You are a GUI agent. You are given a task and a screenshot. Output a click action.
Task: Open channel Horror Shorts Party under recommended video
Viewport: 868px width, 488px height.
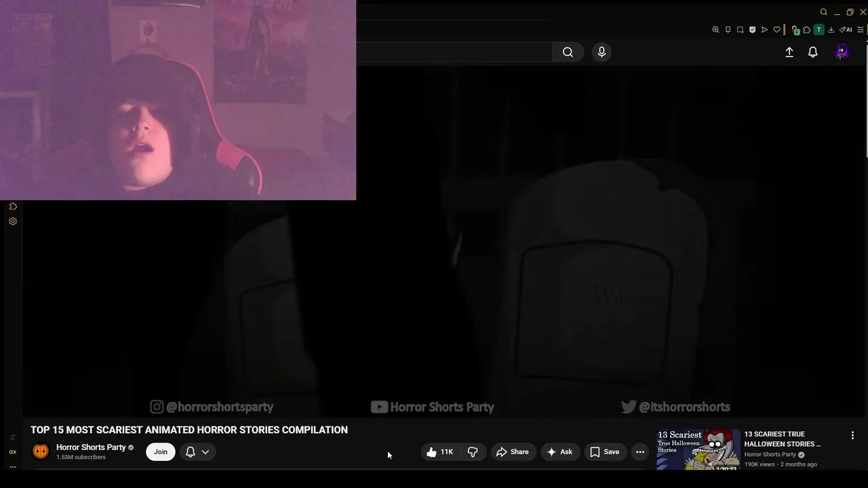point(770,455)
